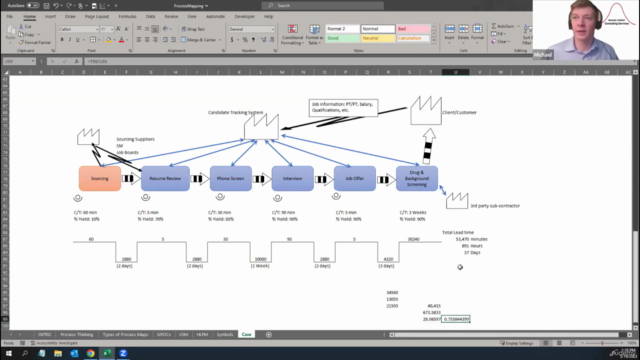640x360 pixels.
Task: Open the Clear eraser menu
Action: [x=501, y=42]
